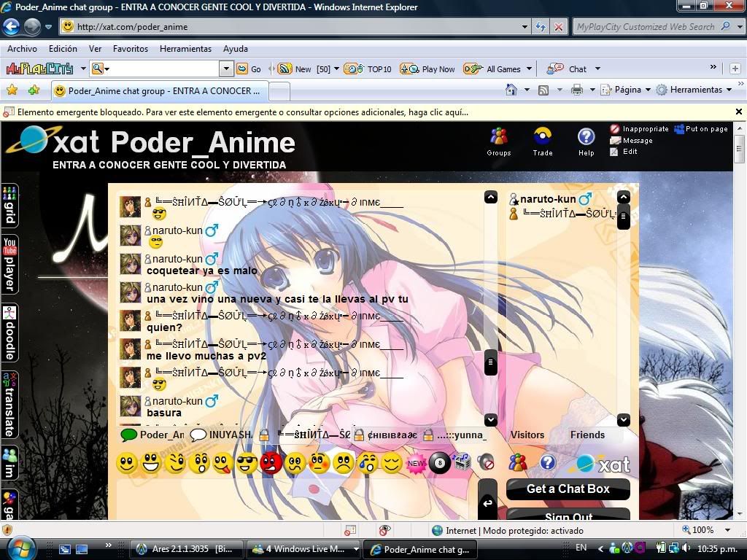Viewport: 747px width, 560px height.
Task: Switch to the Visitors tab
Action: click(527, 435)
